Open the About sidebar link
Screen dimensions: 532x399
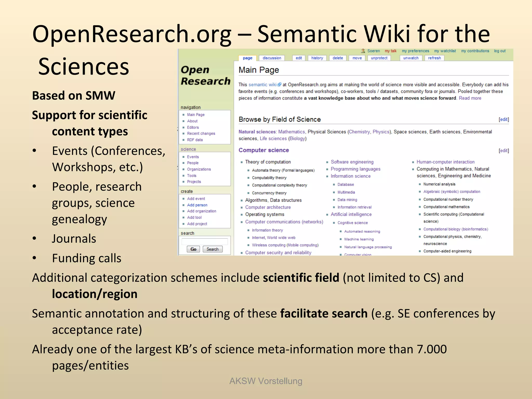pos(192,121)
